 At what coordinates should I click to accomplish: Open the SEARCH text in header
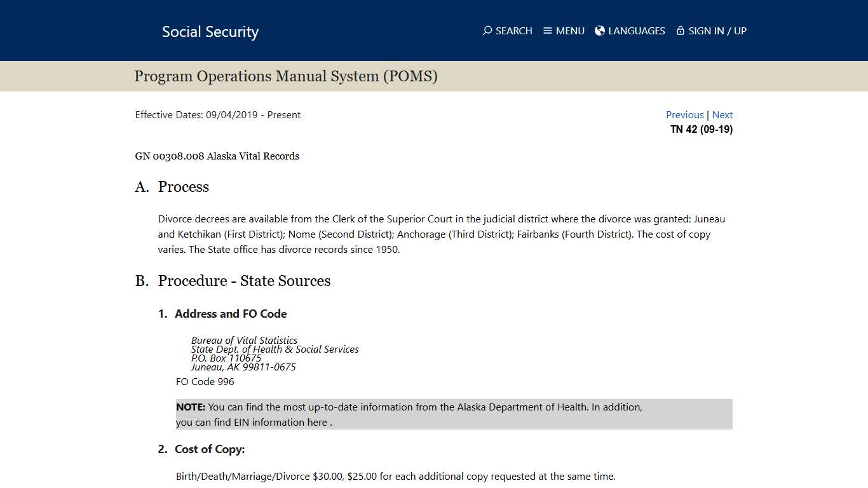513,30
